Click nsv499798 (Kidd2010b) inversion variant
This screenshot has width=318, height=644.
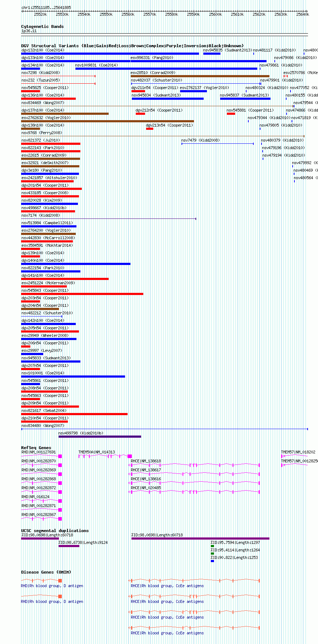100,436
